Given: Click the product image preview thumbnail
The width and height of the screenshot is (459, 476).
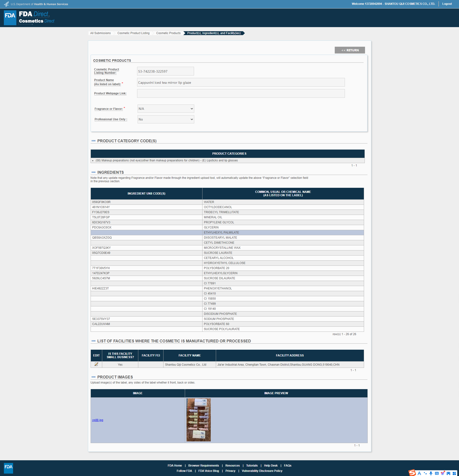Looking at the screenshot, I should pos(198,420).
